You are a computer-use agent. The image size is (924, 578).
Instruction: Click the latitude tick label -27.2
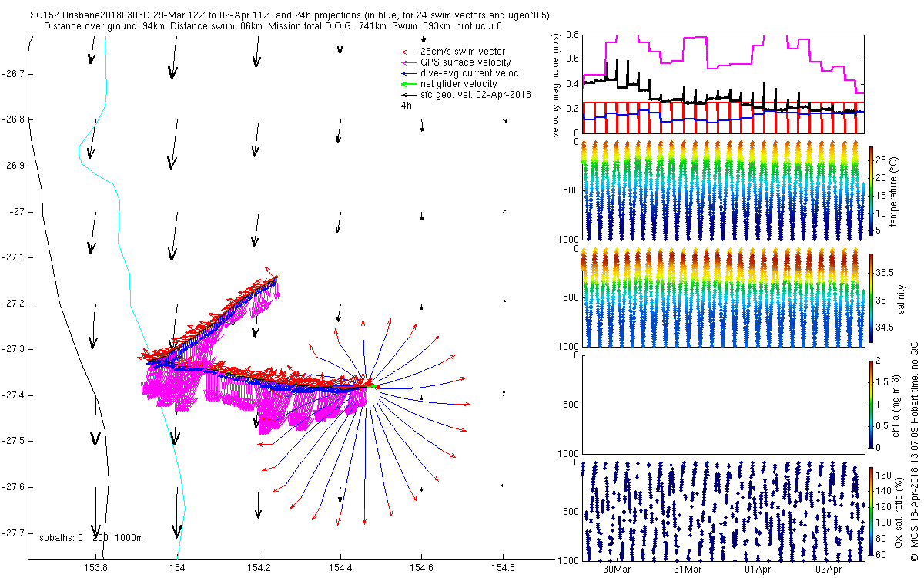tap(15, 304)
